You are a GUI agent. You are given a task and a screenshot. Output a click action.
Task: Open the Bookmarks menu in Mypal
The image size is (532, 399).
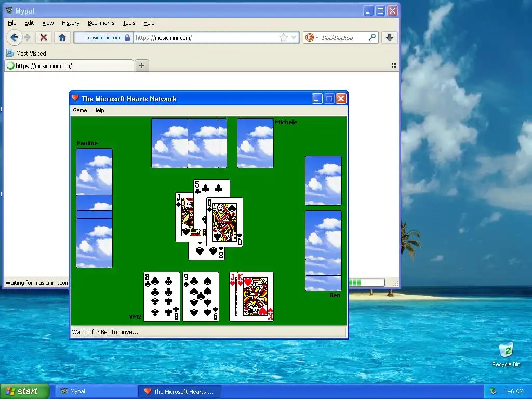click(101, 23)
